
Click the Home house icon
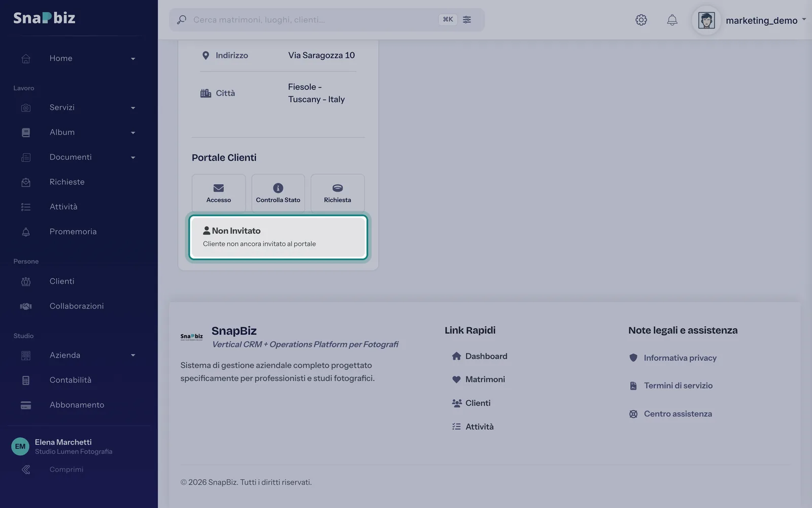coord(26,58)
